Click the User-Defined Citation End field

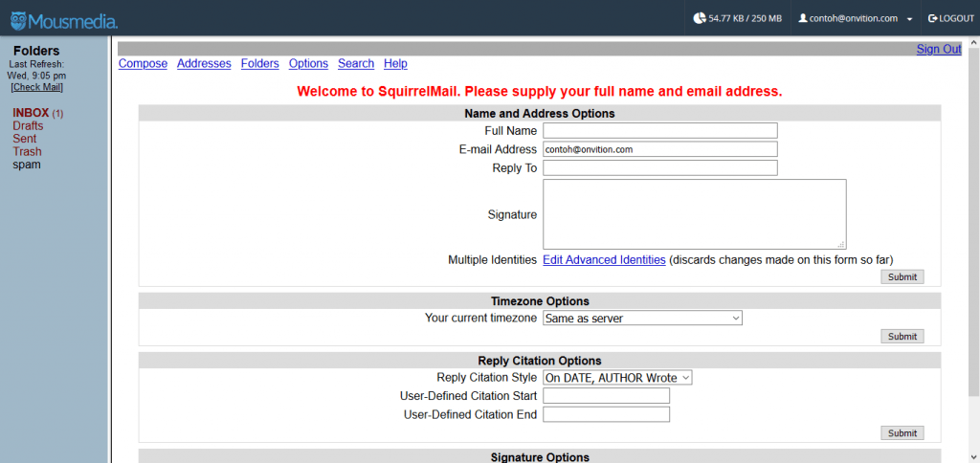(606, 415)
